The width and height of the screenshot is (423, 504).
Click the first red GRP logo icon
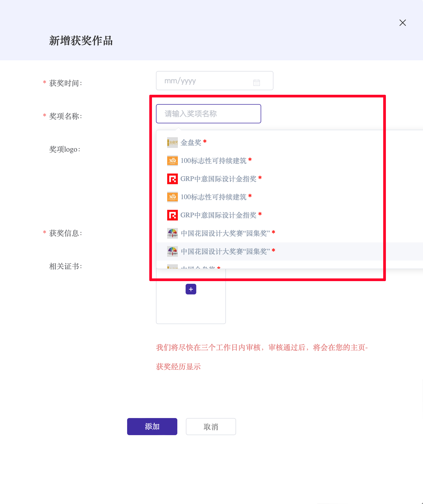click(172, 179)
